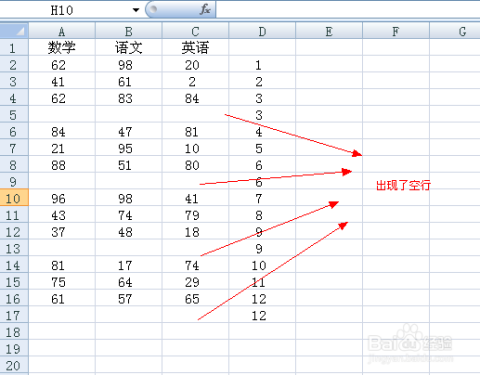Image resolution: width=480 pixels, height=375 pixels.
Task: Click cell D2 with value 1
Action: tap(262, 64)
